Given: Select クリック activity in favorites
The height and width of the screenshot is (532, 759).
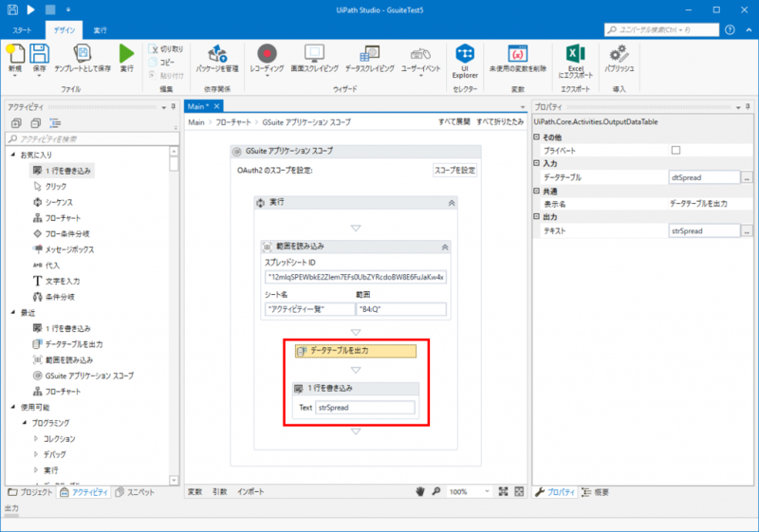Looking at the screenshot, I should point(50,186).
